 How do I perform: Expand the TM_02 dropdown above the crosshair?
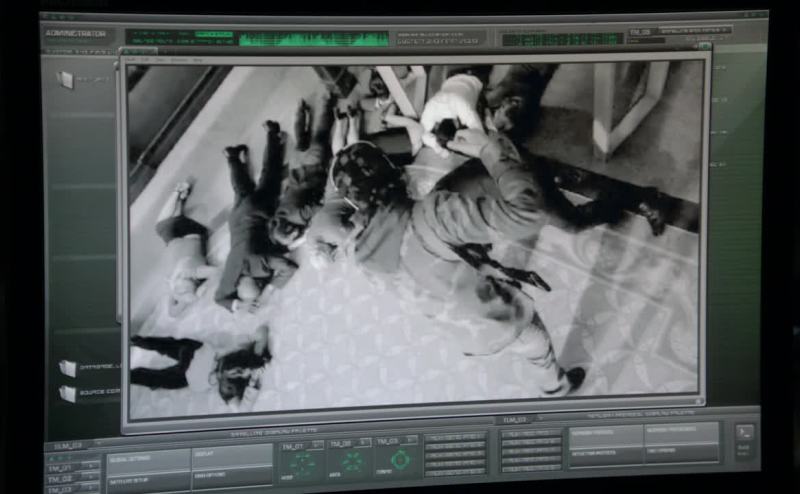(365, 442)
